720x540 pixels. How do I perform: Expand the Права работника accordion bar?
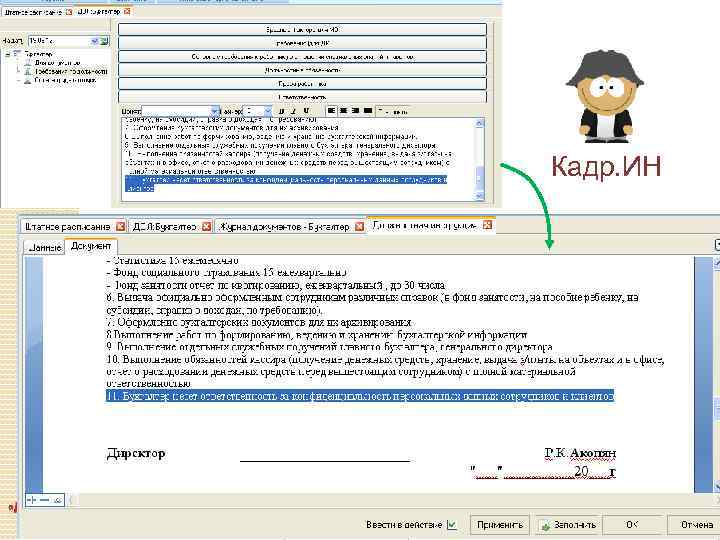tap(302, 84)
